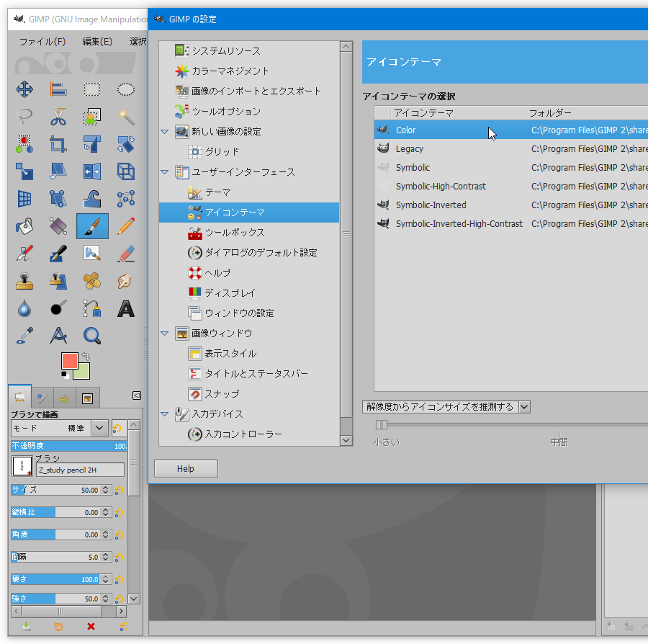
Task: Collapse the ユーザーインターフェース tree node
Action: point(164,172)
